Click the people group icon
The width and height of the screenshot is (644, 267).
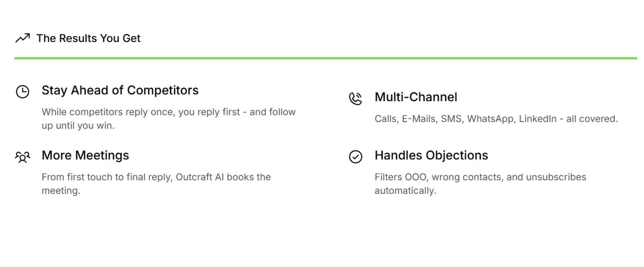click(x=23, y=157)
